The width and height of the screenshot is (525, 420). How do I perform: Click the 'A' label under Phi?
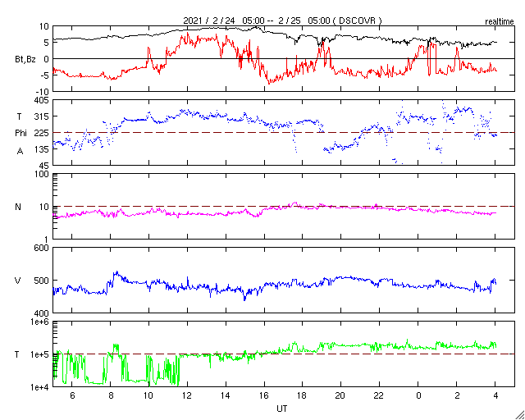tap(20, 152)
